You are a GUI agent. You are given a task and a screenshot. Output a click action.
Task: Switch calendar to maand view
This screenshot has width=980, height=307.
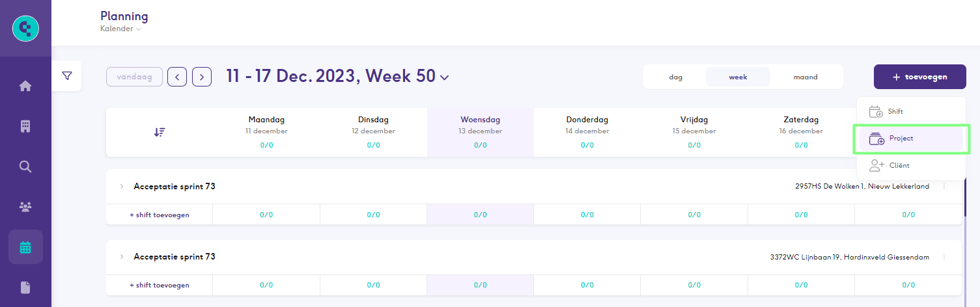click(x=805, y=77)
